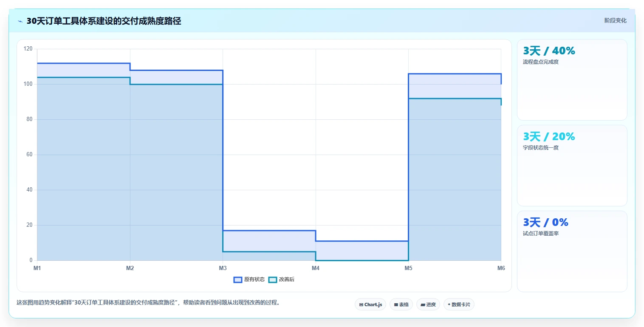Click the lightning icon beside the title

(x=20, y=21)
